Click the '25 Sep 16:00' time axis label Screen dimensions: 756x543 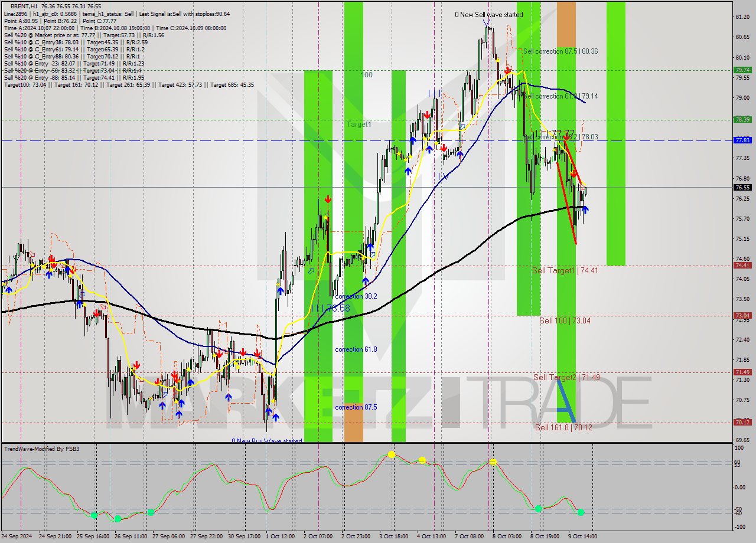click(x=93, y=537)
